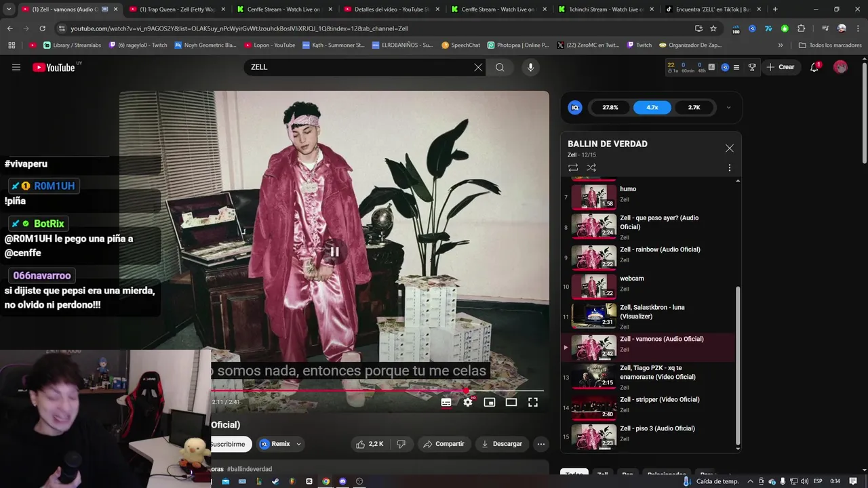868x488 pixels.
Task: Open the Library / Streamlabs bookmark
Action: pyautogui.click(x=71, y=45)
